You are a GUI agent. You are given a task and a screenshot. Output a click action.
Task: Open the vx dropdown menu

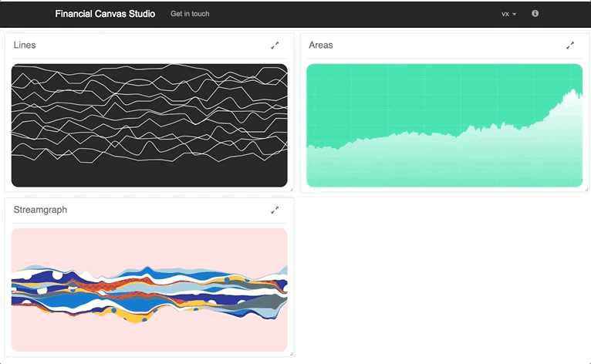[x=508, y=14]
